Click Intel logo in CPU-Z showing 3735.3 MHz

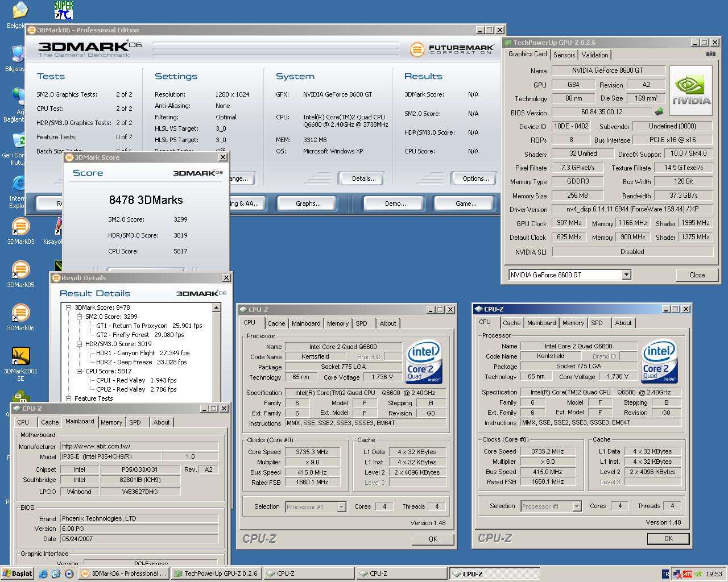pyautogui.click(x=424, y=362)
